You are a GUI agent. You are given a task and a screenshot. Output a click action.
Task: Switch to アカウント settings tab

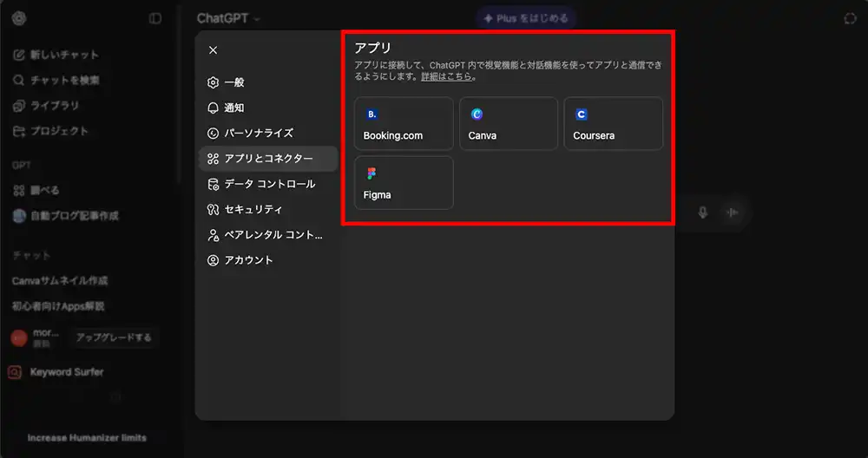coord(248,260)
